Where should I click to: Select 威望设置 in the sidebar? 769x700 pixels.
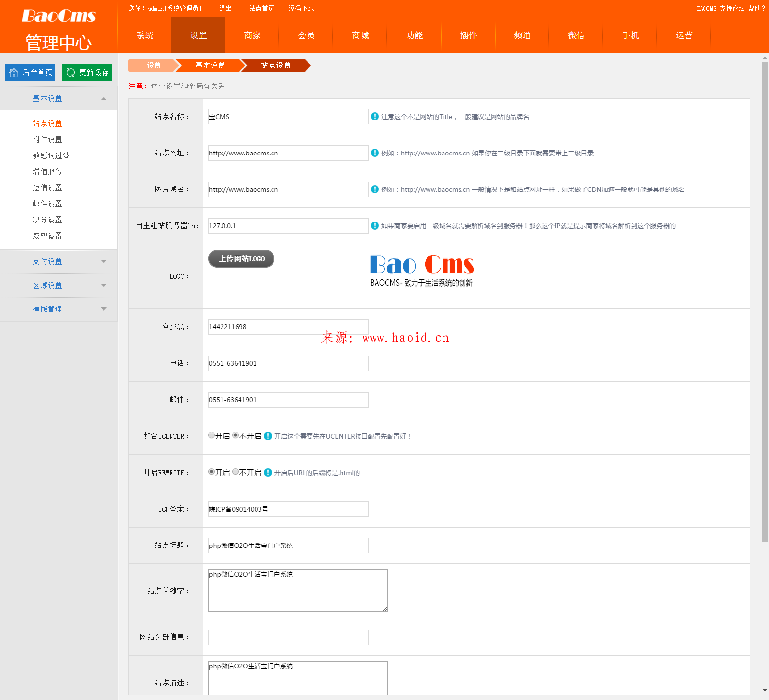[x=47, y=236]
